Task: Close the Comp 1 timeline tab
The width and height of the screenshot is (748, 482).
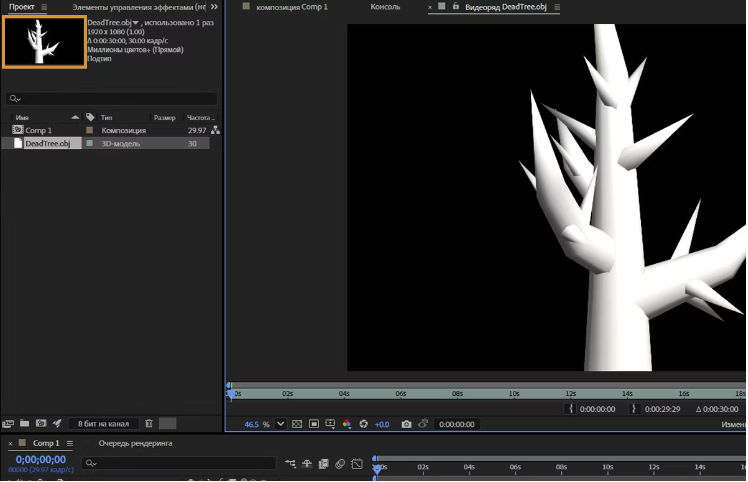Action: coord(10,444)
